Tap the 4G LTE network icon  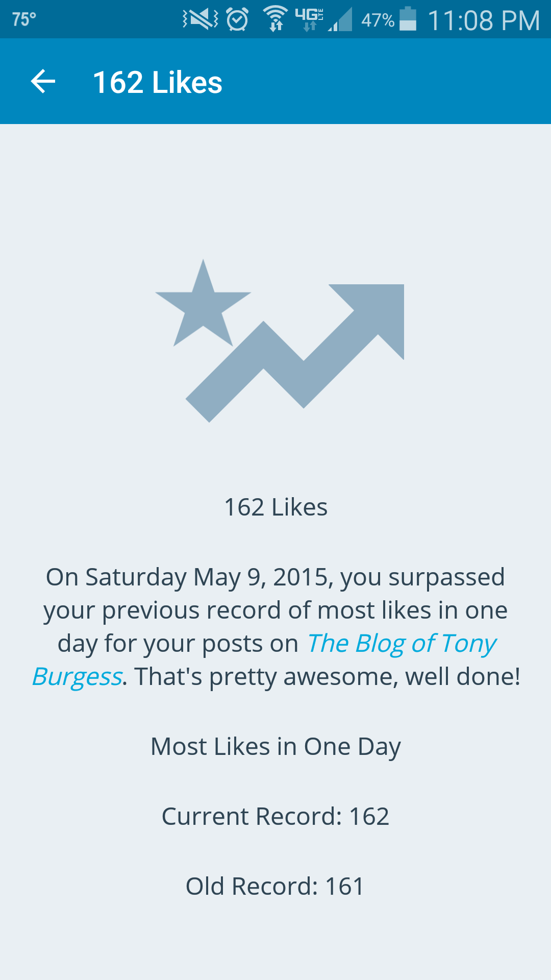tap(309, 19)
